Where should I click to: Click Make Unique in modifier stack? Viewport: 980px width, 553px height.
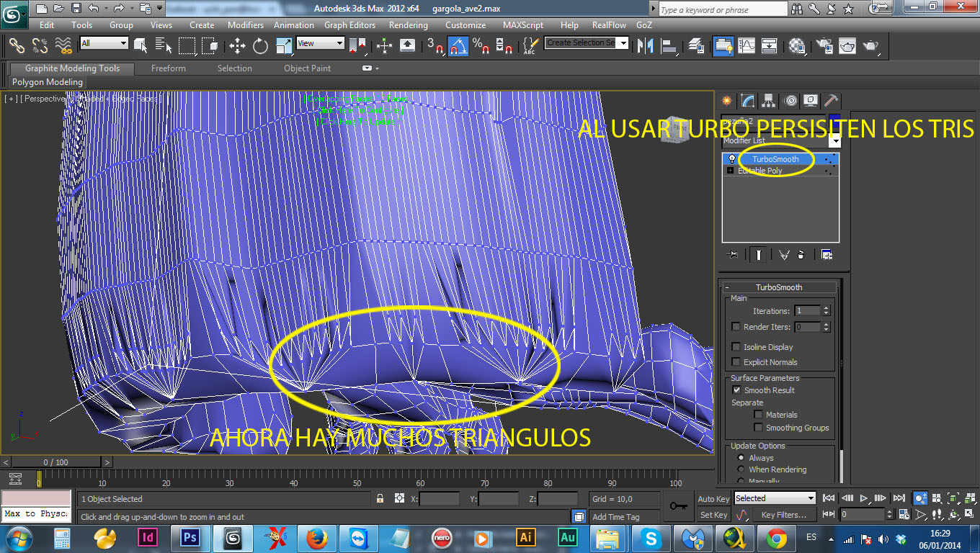(784, 254)
